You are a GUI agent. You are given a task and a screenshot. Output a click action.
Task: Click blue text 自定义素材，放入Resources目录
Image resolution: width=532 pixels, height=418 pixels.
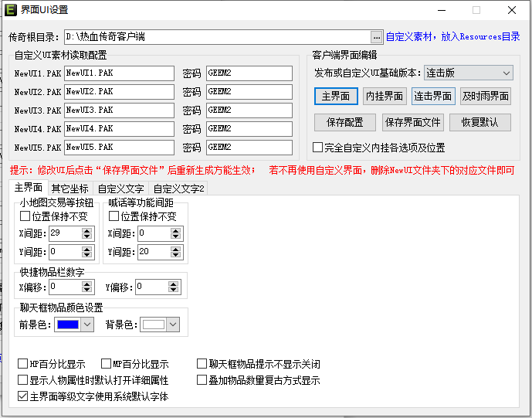tap(453, 36)
